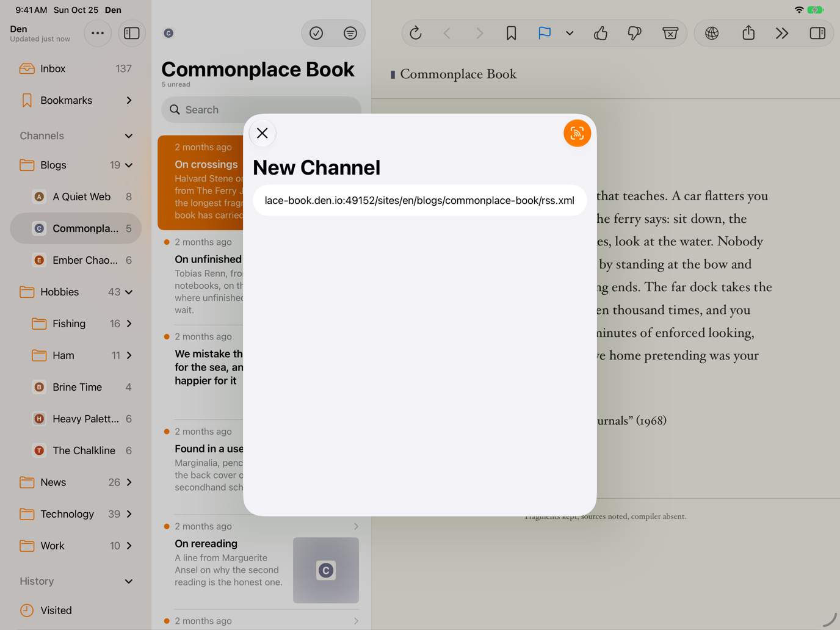Image resolution: width=840 pixels, height=630 pixels.
Task: Expand the Ham folder
Action: coord(129,355)
